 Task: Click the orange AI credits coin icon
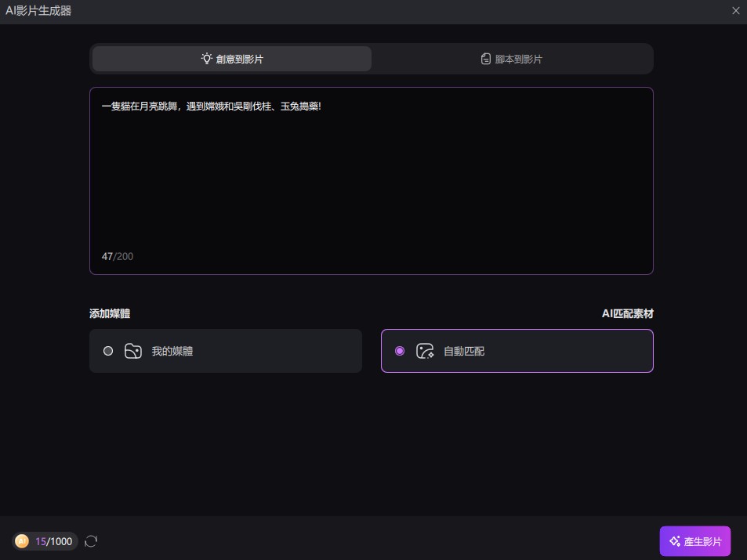point(22,541)
